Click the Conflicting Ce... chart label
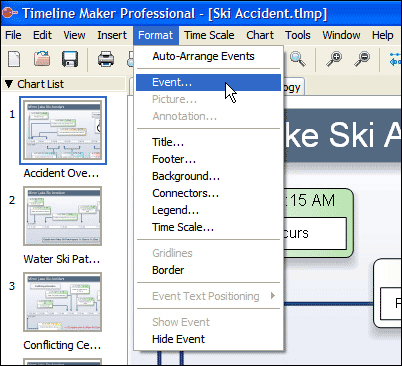The height and width of the screenshot is (366, 402). click(x=62, y=345)
